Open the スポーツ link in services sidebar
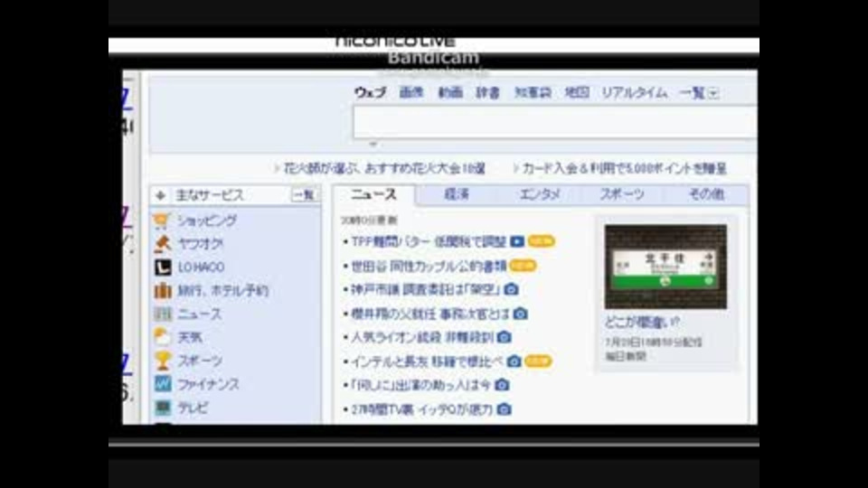Image resolution: width=868 pixels, height=488 pixels. click(x=200, y=361)
